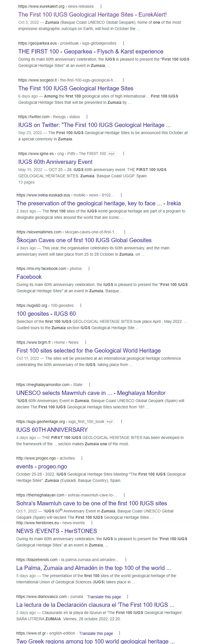The image size is (202, 644).
Task: Open options dots beside progeo.ngo result
Action: coord(82,458)
